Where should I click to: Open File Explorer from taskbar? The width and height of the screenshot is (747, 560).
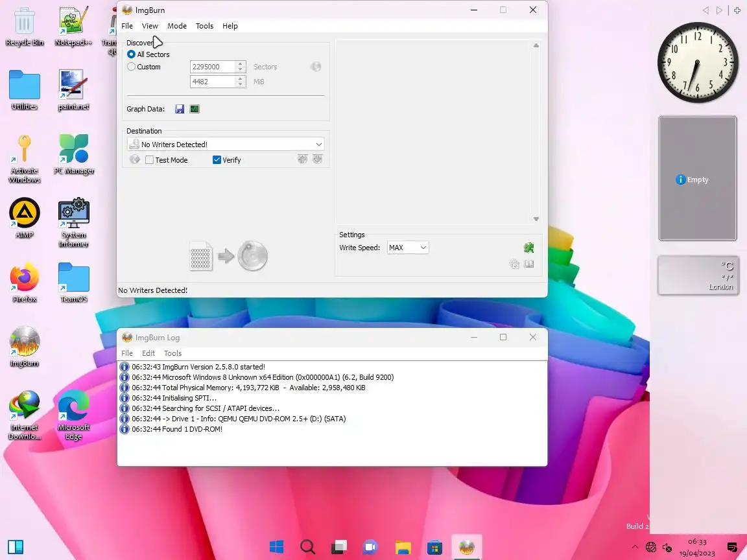[x=403, y=546]
